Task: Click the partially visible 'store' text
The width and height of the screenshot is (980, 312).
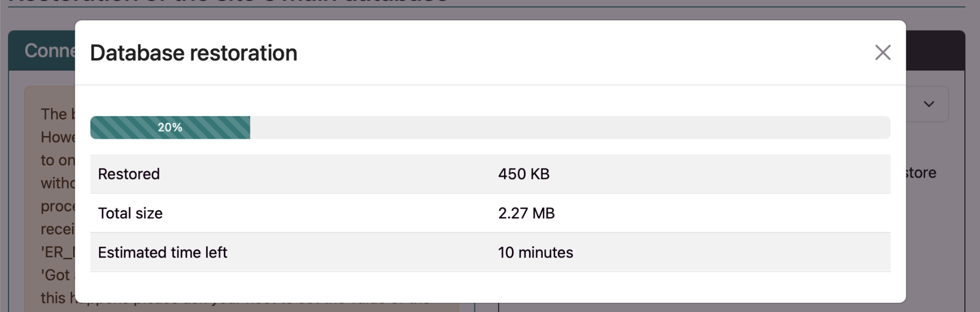Action: [x=921, y=173]
